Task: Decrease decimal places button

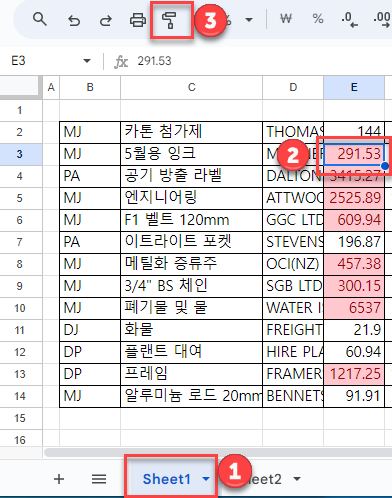Action: point(349,20)
